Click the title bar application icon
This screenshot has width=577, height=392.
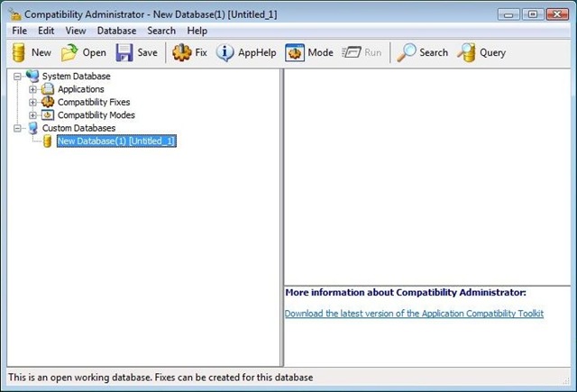click(x=14, y=14)
